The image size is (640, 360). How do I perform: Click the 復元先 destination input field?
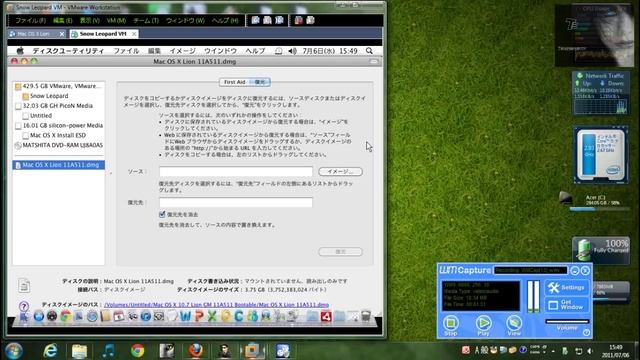click(x=236, y=202)
